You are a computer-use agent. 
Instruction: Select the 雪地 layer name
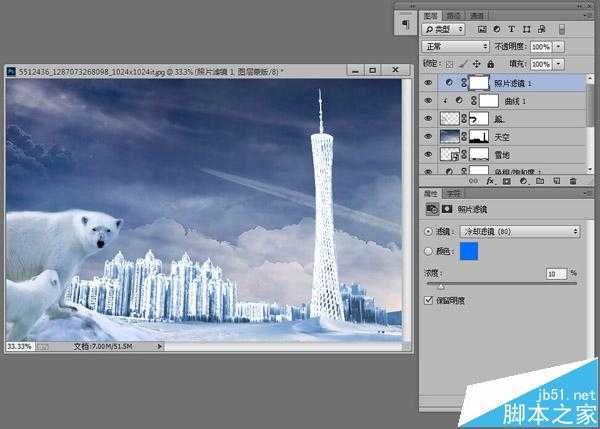(502, 155)
